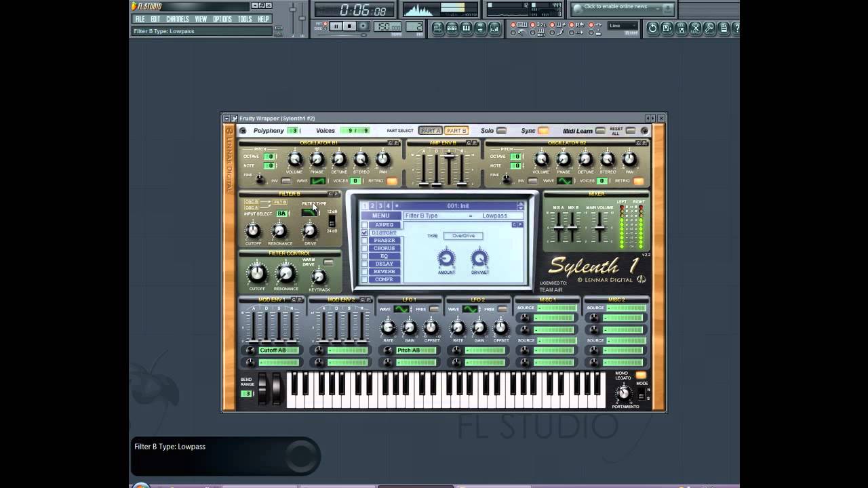The image size is (868, 488).
Task: Open the FILE menu
Action: [140, 19]
